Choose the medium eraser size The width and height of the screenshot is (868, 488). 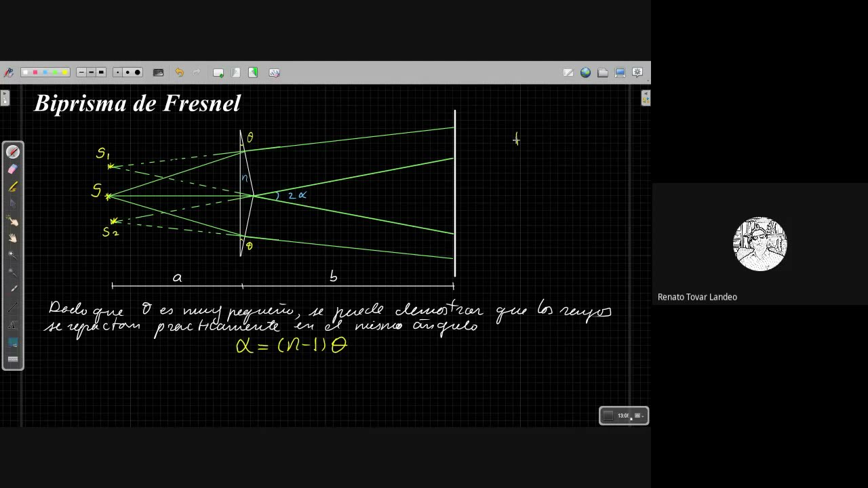point(127,73)
